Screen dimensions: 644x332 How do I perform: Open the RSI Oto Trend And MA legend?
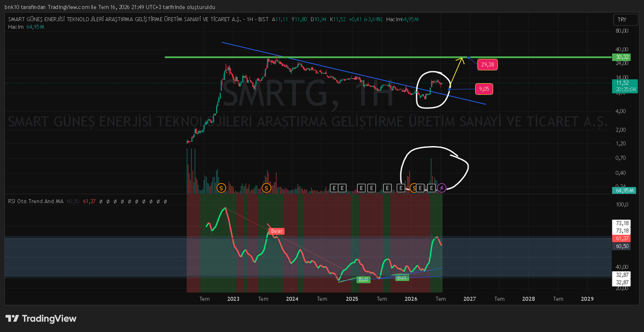point(36,201)
